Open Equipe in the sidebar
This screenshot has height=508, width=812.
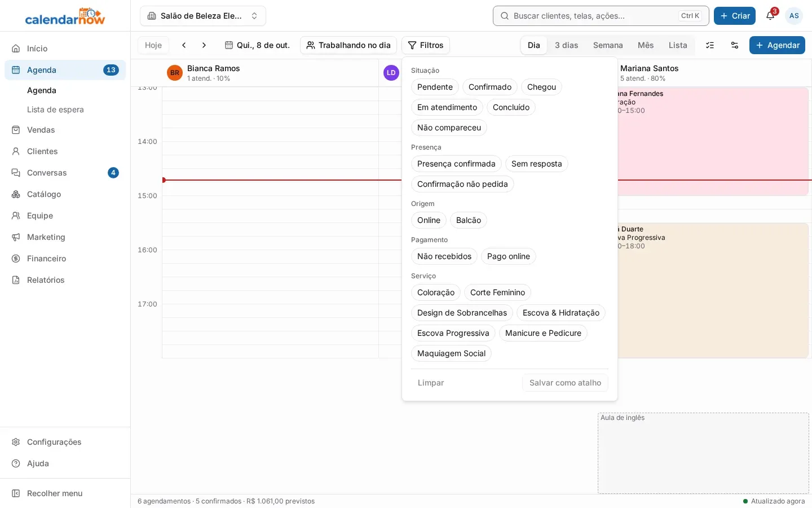[65, 216]
